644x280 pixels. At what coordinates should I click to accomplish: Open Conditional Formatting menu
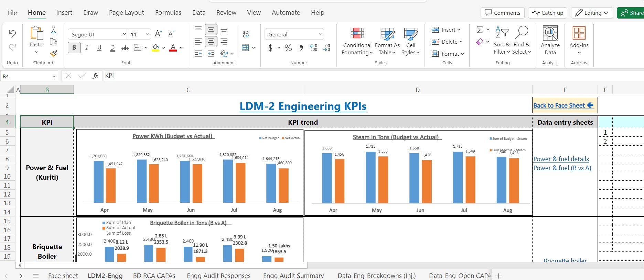pyautogui.click(x=357, y=41)
